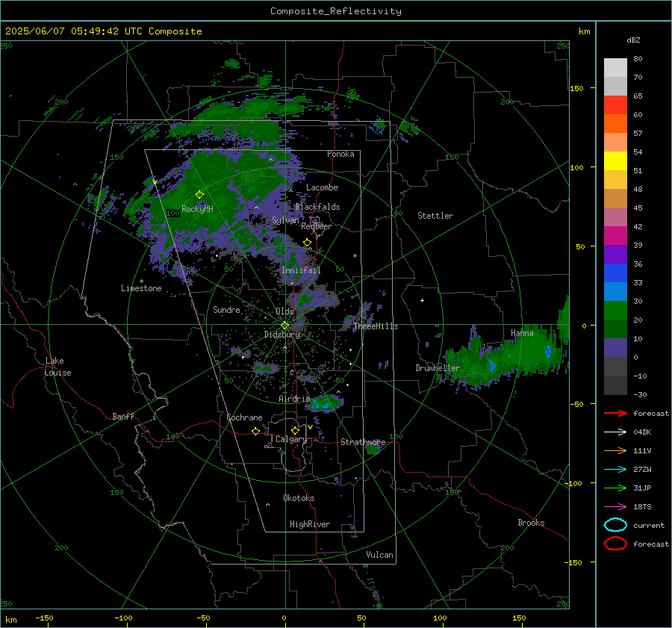This screenshot has width=672, height=628.
Task: Click the yellow radar-center diamond near Didsbury
Action: [x=284, y=326]
